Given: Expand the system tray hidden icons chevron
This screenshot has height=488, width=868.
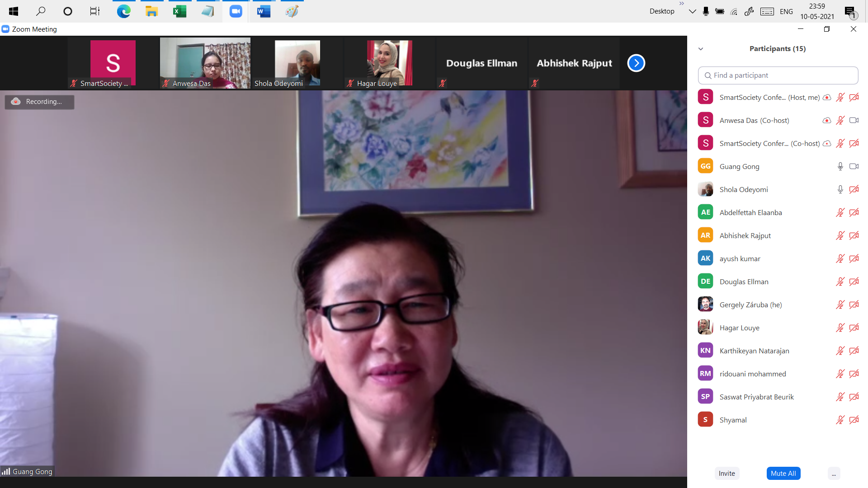Looking at the screenshot, I should coord(692,11).
